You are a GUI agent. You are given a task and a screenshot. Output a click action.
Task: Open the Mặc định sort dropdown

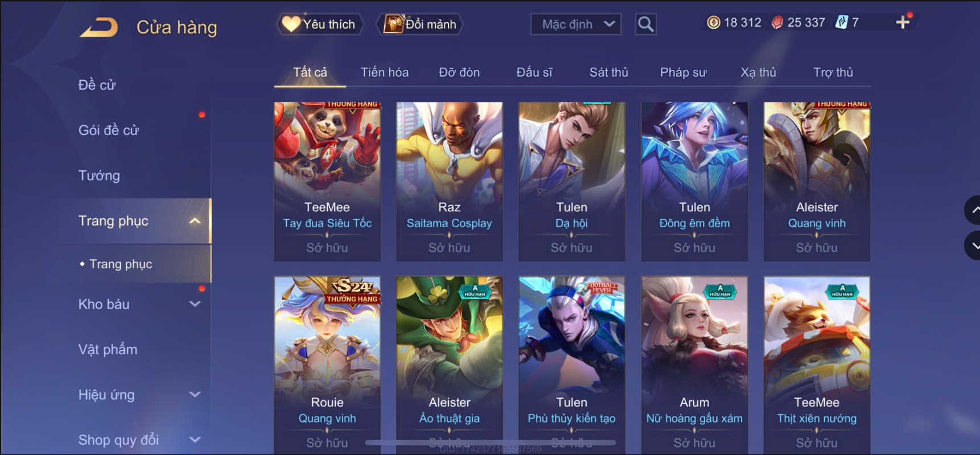576,24
